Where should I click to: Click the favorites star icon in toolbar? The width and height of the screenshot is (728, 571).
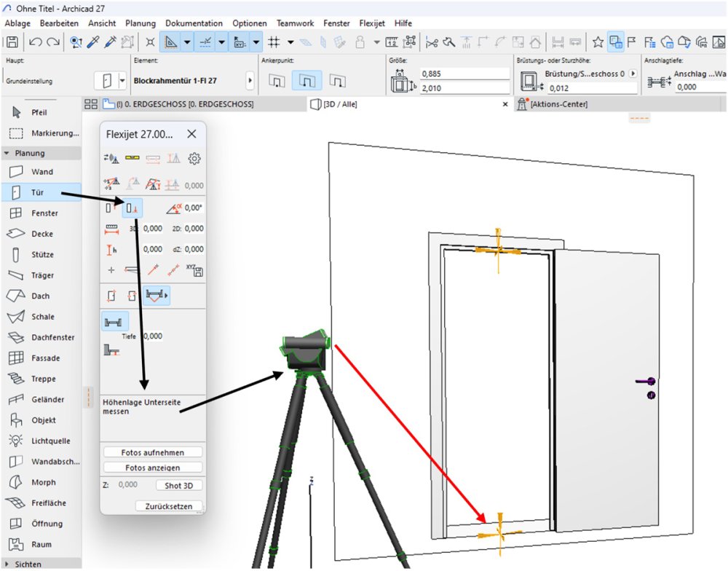click(x=598, y=42)
